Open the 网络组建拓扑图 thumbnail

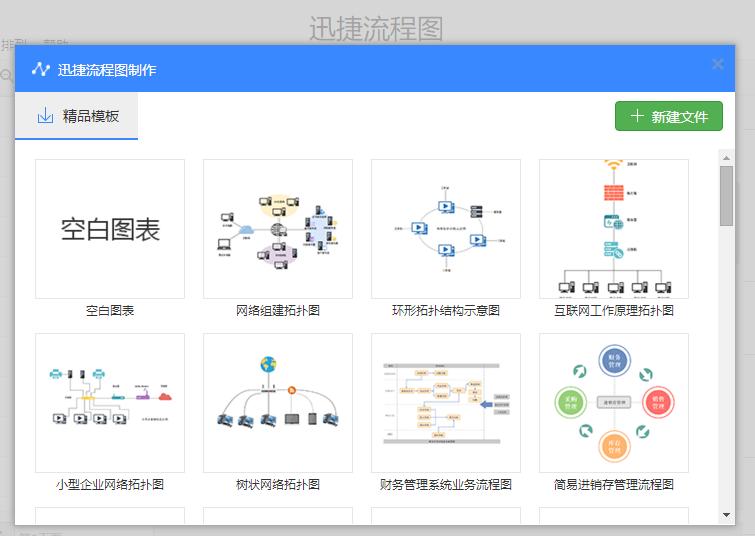[x=278, y=229]
